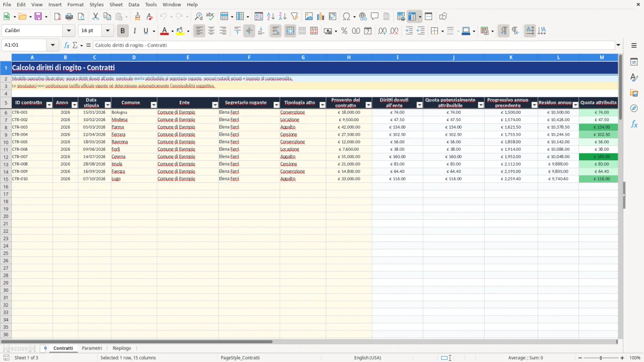Toggle Center Horizontally alignment
644x362 pixels.
pos(211,31)
